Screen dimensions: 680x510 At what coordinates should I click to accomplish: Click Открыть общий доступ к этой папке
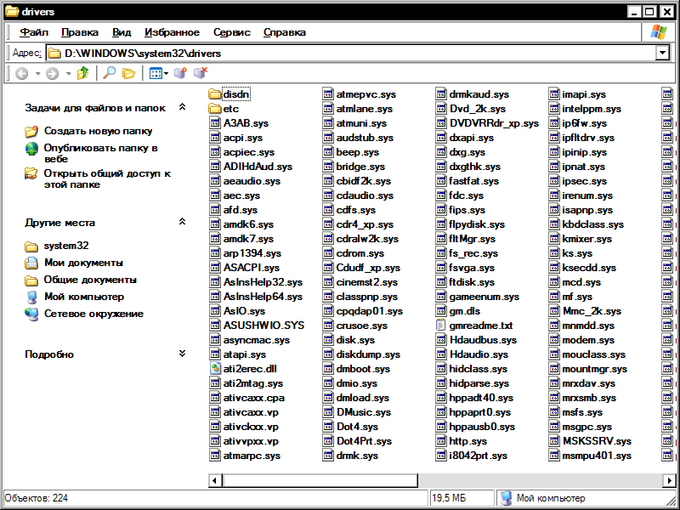(x=107, y=179)
